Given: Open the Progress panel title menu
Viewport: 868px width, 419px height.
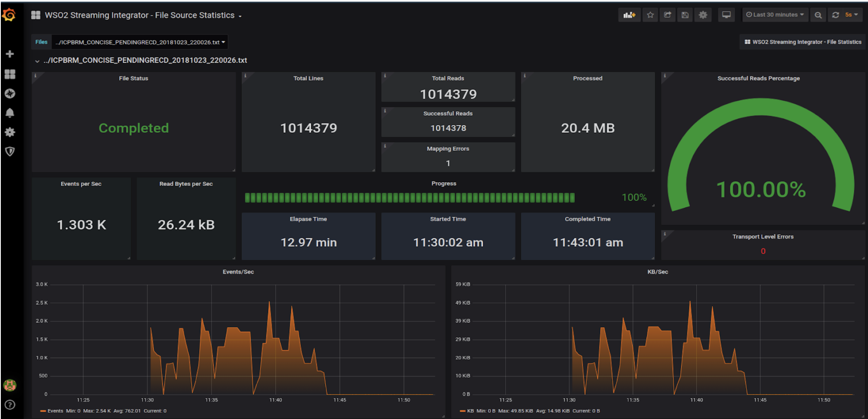Looking at the screenshot, I should point(444,183).
